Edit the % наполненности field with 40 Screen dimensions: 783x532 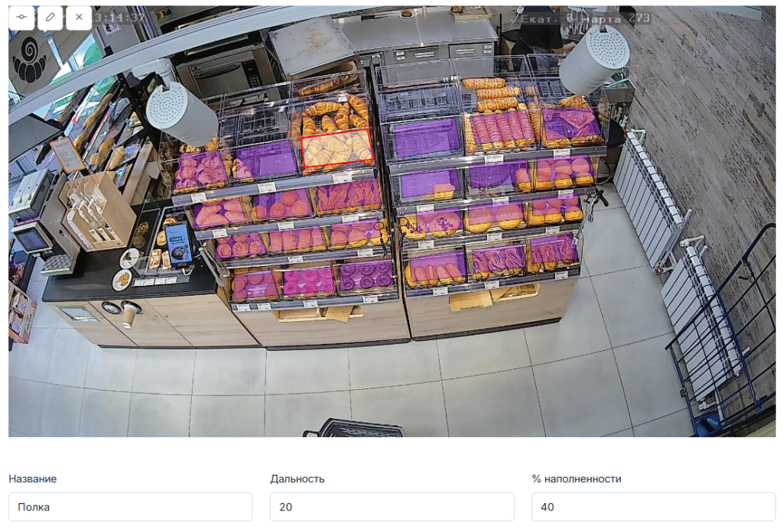pos(653,507)
